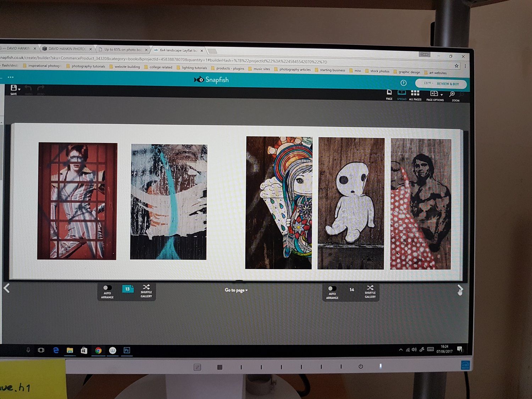Click the Snapfish logo
The height and width of the screenshot is (399, 532).
point(211,80)
